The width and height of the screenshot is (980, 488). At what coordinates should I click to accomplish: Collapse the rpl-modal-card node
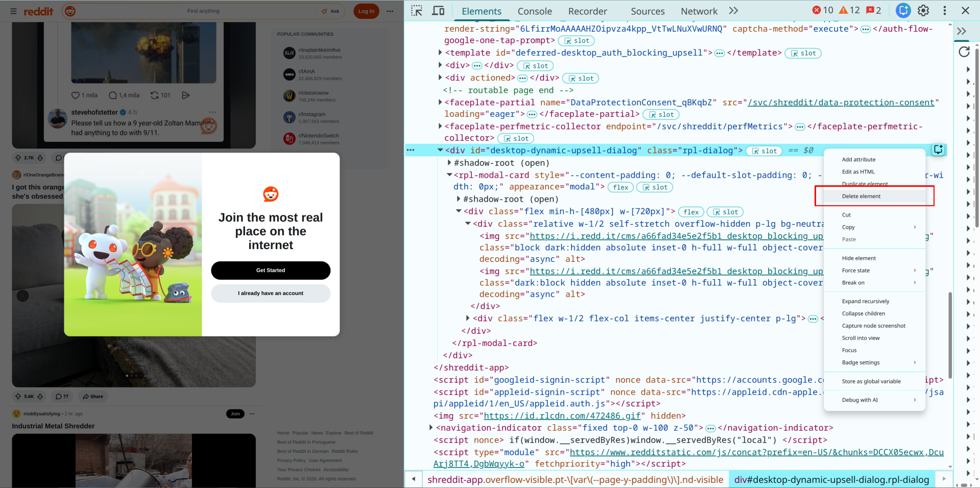[x=449, y=175]
